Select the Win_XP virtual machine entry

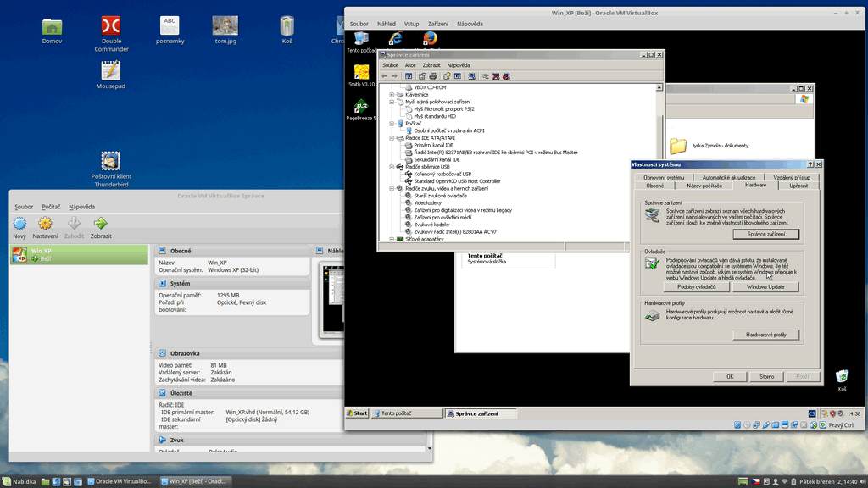(x=78, y=254)
